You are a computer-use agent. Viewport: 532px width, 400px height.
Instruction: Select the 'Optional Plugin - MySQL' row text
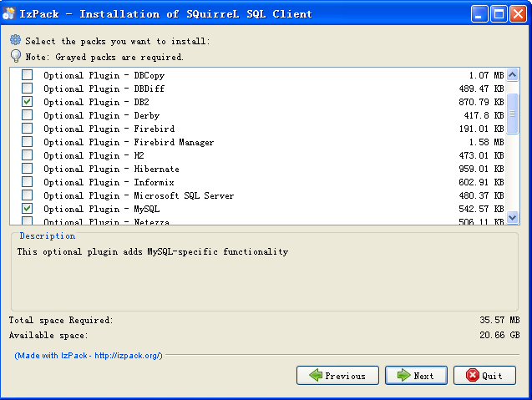pos(101,209)
